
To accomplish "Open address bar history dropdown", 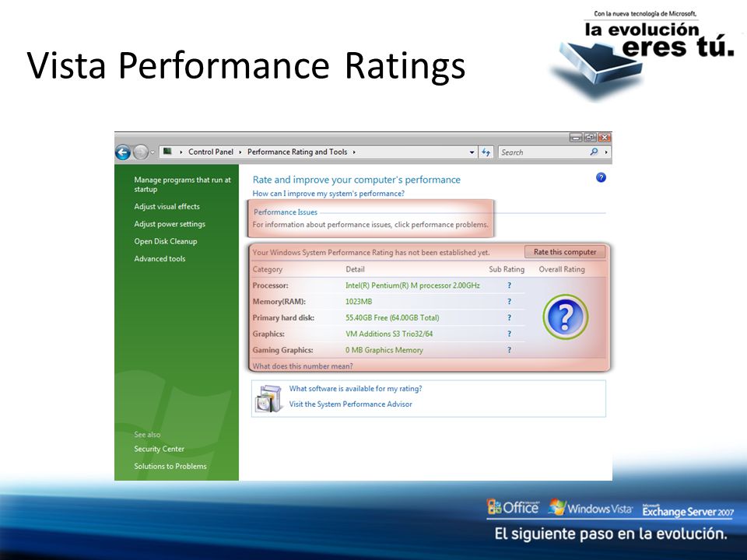I will (472, 152).
